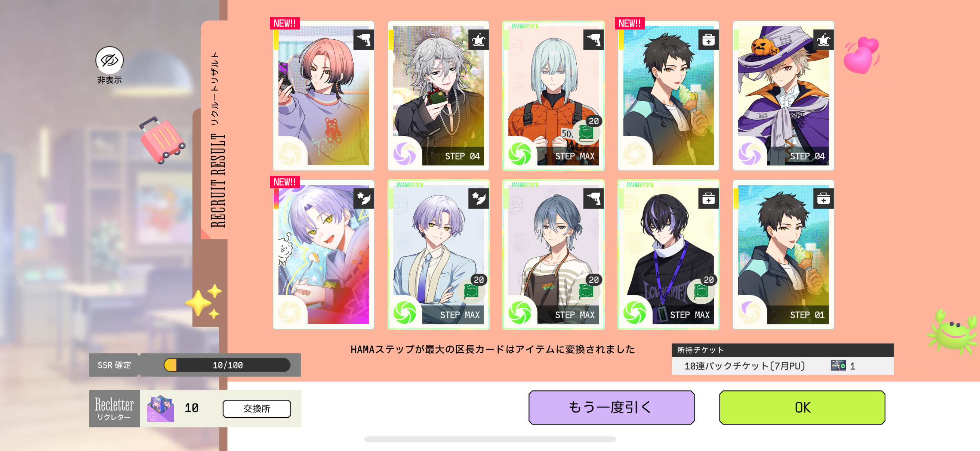980x451 pixels.
Task: Select the orange jacket STEP MAX card
Action: 554,95
